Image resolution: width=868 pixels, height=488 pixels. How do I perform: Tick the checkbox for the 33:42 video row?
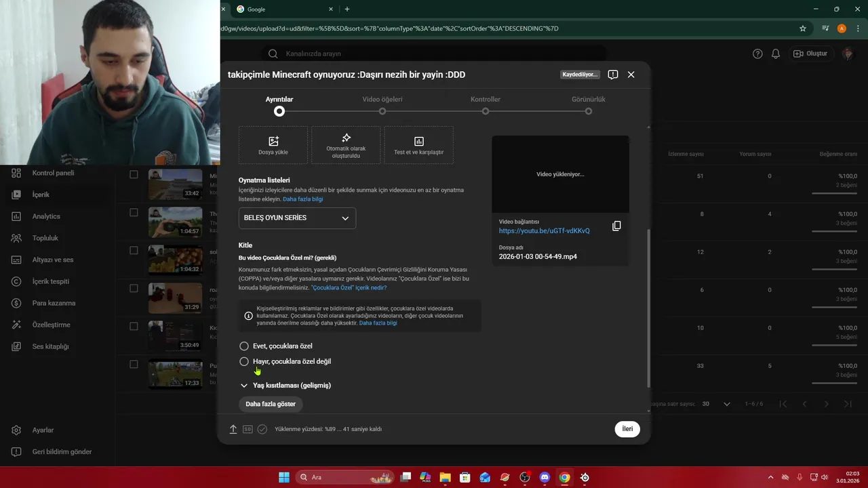(x=134, y=174)
